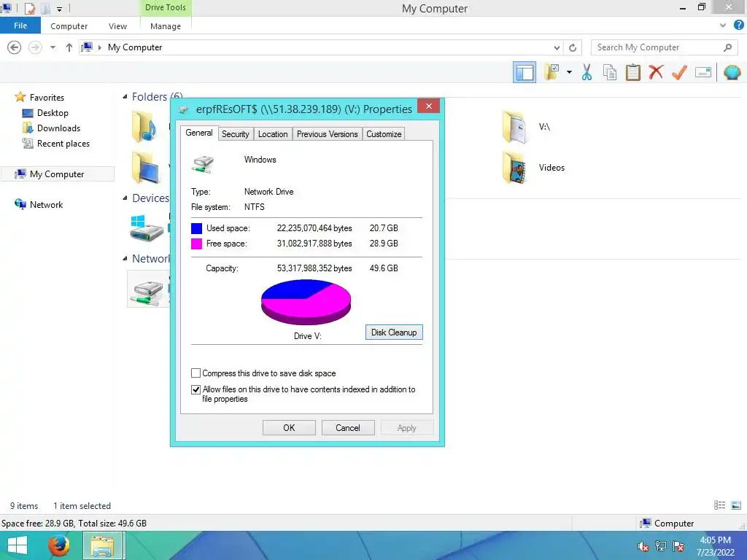Click the magenta Free space swatch
The height and width of the screenshot is (560, 747).
pyautogui.click(x=196, y=244)
